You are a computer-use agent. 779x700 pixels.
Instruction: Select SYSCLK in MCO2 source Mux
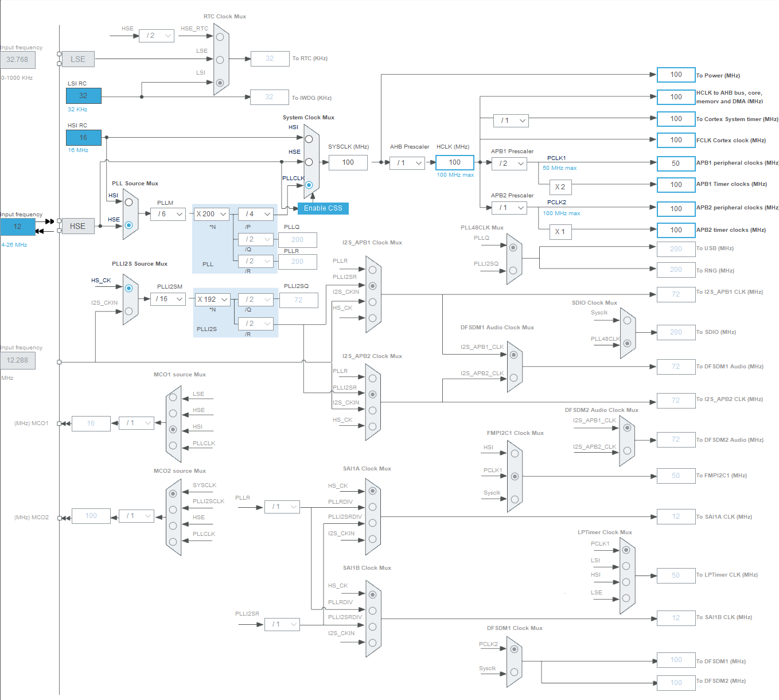pyautogui.click(x=173, y=493)
